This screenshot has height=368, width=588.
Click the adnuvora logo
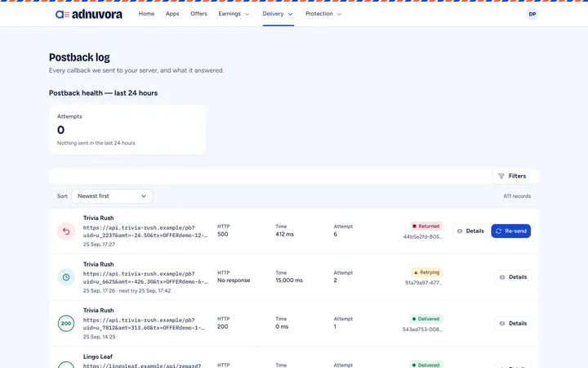point(89,14)
